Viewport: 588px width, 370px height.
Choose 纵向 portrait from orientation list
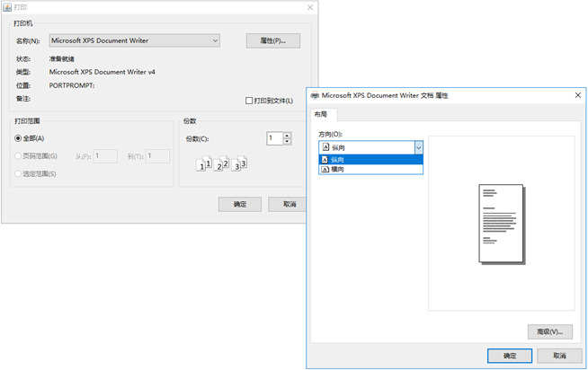click(371, 160)
